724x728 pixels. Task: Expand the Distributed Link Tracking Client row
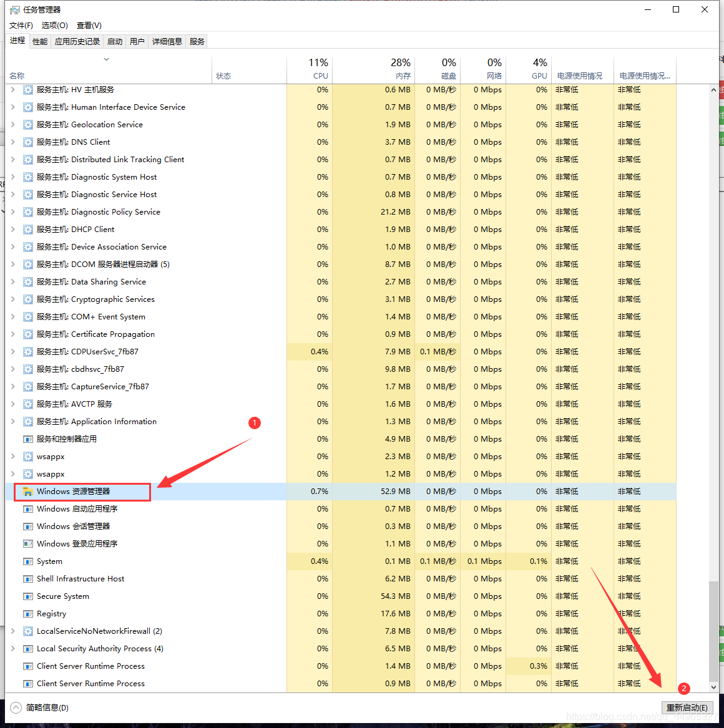[x=13, y=160]
